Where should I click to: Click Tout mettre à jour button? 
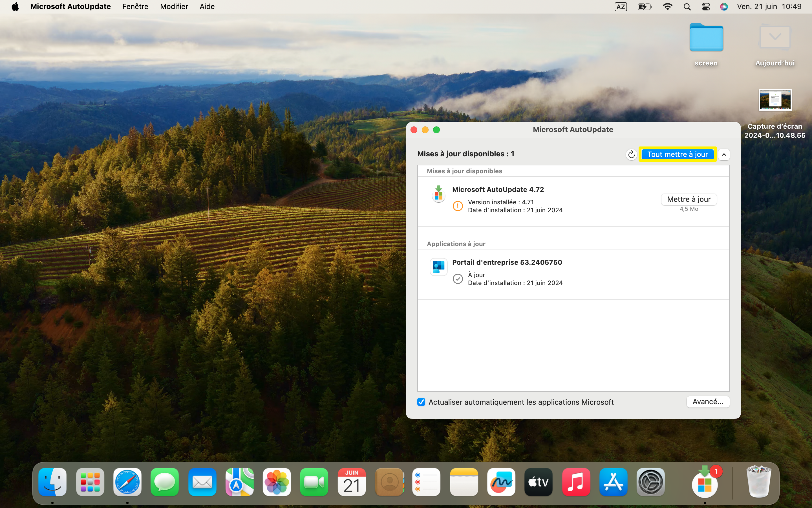(678, 154)
